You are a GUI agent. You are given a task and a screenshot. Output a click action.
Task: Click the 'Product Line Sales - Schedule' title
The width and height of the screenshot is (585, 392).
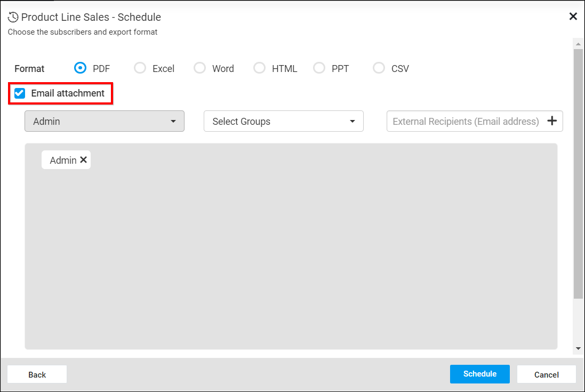(91, 17)
